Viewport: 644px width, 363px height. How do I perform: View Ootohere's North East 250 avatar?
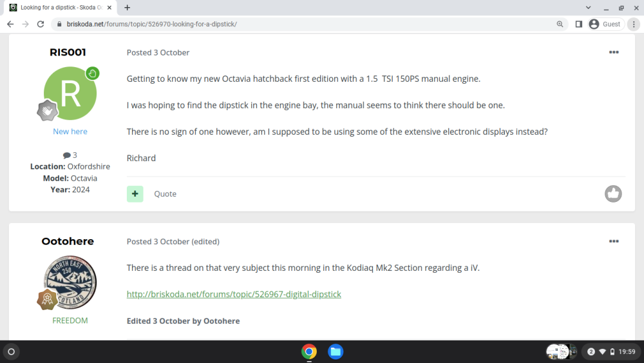(70, 282)
